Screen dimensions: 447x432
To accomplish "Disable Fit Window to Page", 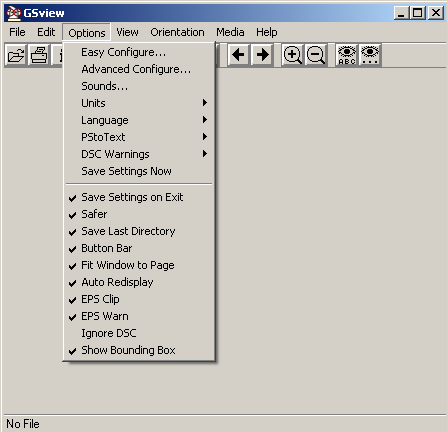I will [139, 265].
